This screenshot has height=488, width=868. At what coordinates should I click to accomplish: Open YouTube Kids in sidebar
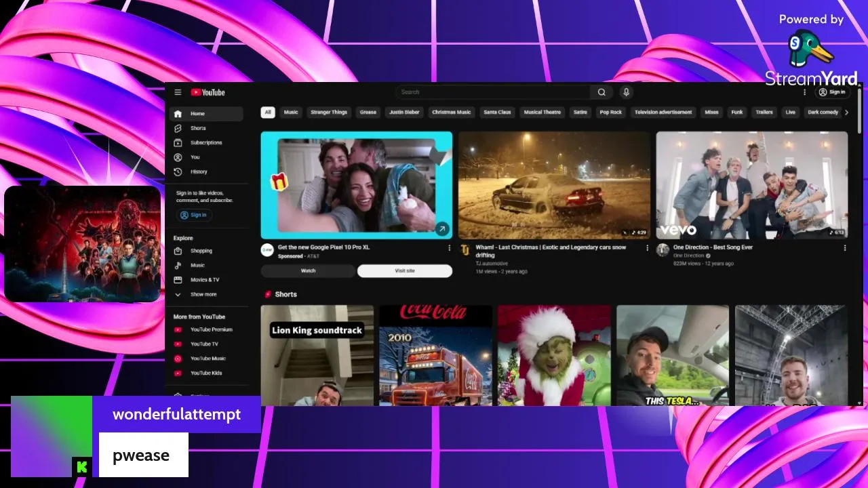(x=206, y=373)
